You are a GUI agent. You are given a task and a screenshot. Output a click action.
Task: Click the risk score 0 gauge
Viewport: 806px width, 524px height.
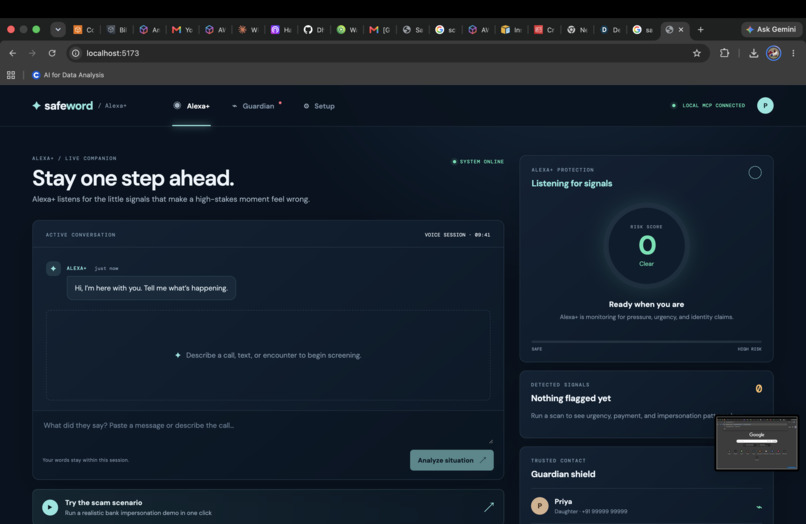[647, 246]
